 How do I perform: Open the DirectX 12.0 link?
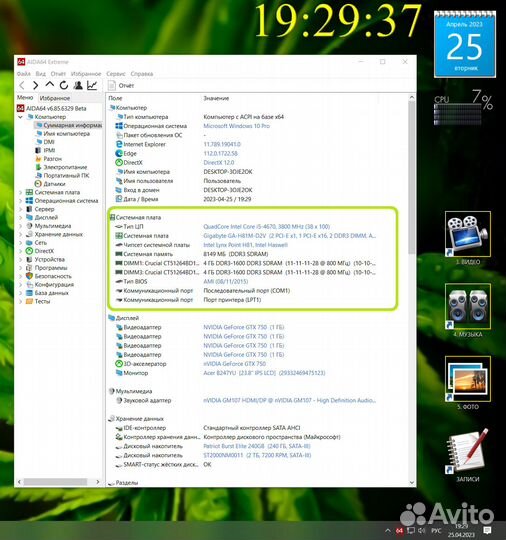(x=218, y=163)
